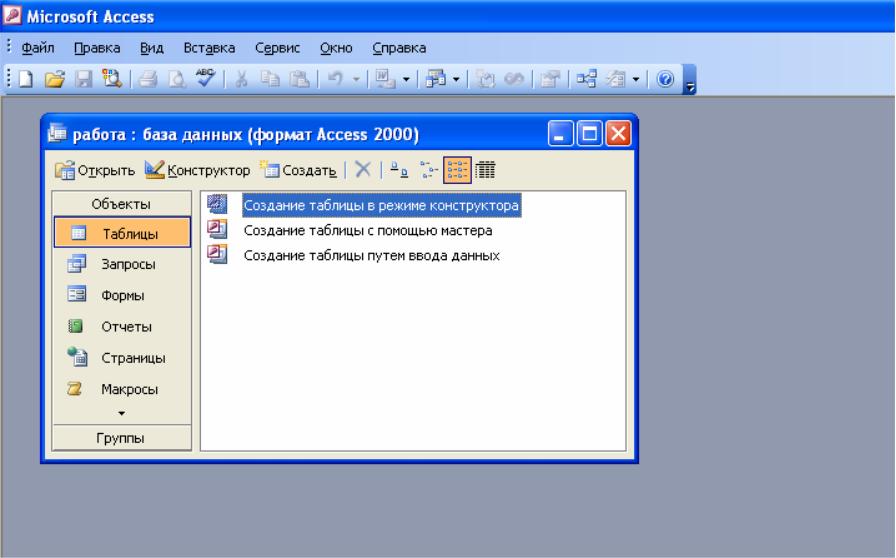This screenshot has width=896, height=558.
Task: Select 'Создание таблицы в режиме конструктора'
Action: pyautogui.click(x=381, y=205)
